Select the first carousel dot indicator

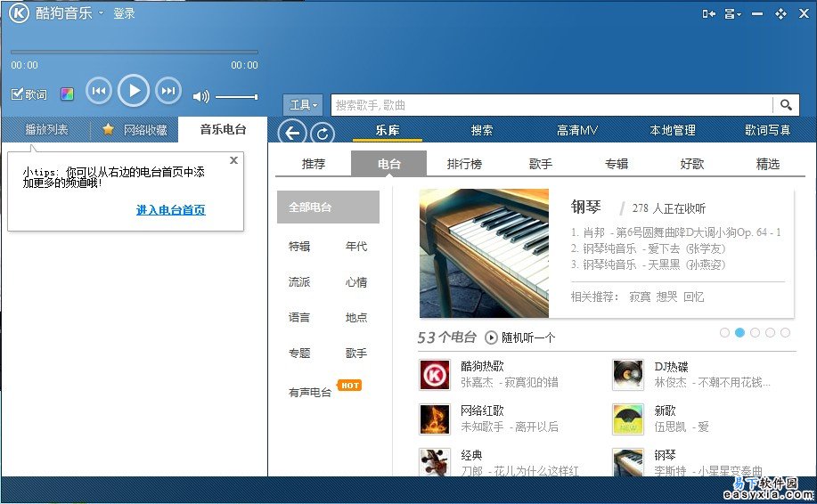coord(724,332)
